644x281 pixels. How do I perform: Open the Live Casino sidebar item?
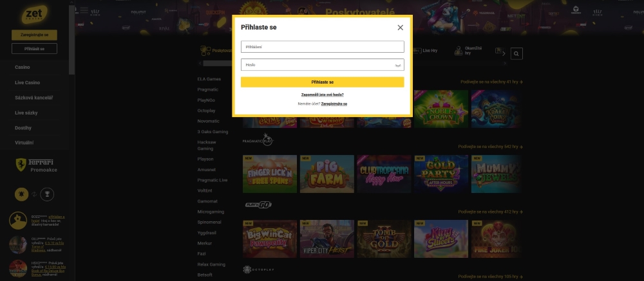pos(28,82)
